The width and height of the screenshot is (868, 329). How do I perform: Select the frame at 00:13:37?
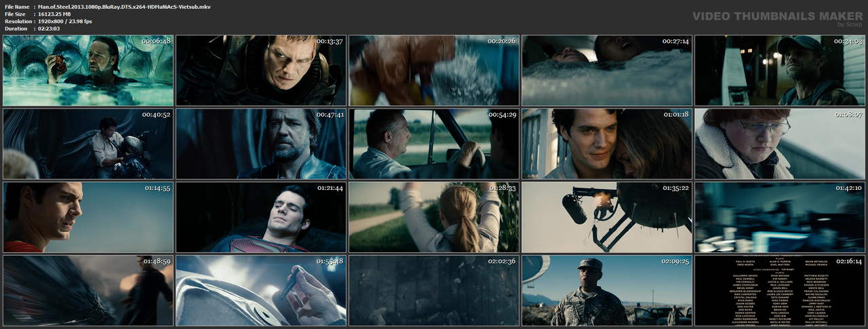pyautogui.click(x=260, y=71)
